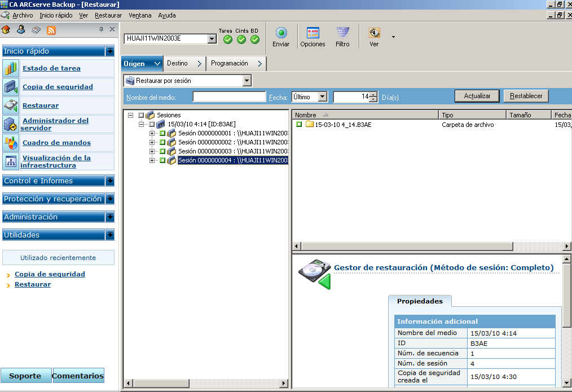Open the Ventana menu
This screenshot has width=572, height=392.
click(x=140, y=15)
